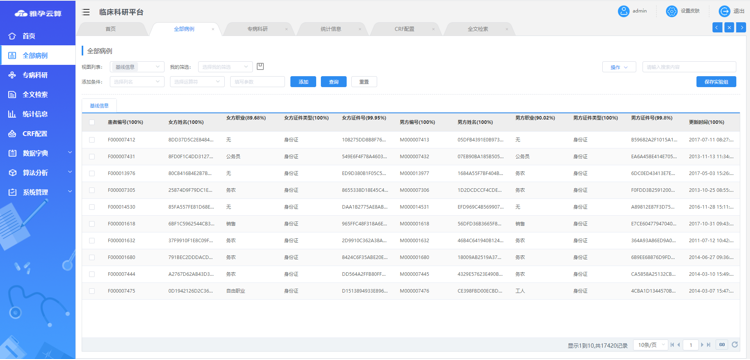Open CRF配置 in the sidebar
Screen dimensions: 750x360
tap(38, 134)
